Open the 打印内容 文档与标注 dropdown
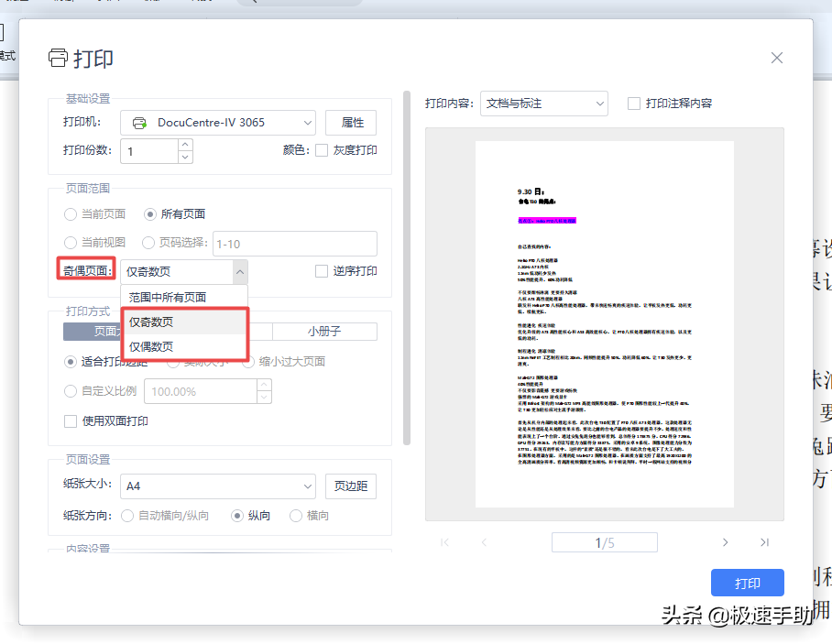 [544, 104]
